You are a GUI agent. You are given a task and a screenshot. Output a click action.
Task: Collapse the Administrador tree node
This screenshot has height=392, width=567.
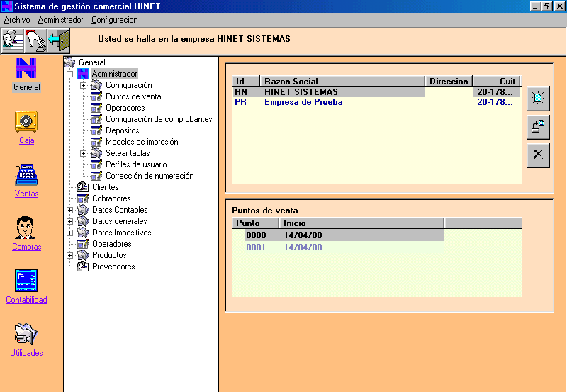[69, 74]
